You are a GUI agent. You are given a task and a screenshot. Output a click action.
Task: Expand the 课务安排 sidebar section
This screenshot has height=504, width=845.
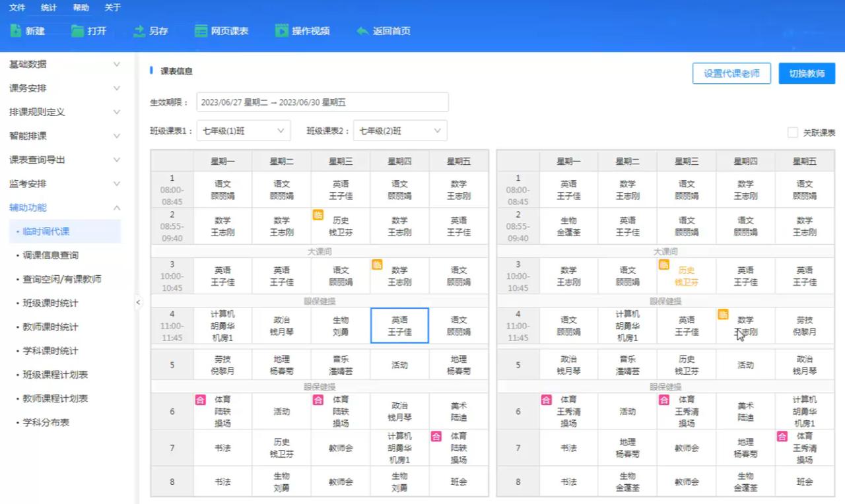pyautogui.click(x=117, y=88)
